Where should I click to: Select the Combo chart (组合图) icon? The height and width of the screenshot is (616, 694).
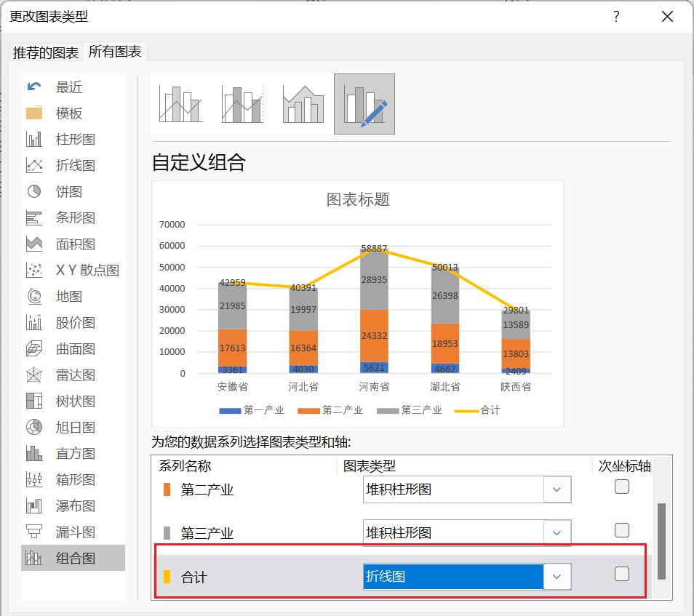[34, 558]
